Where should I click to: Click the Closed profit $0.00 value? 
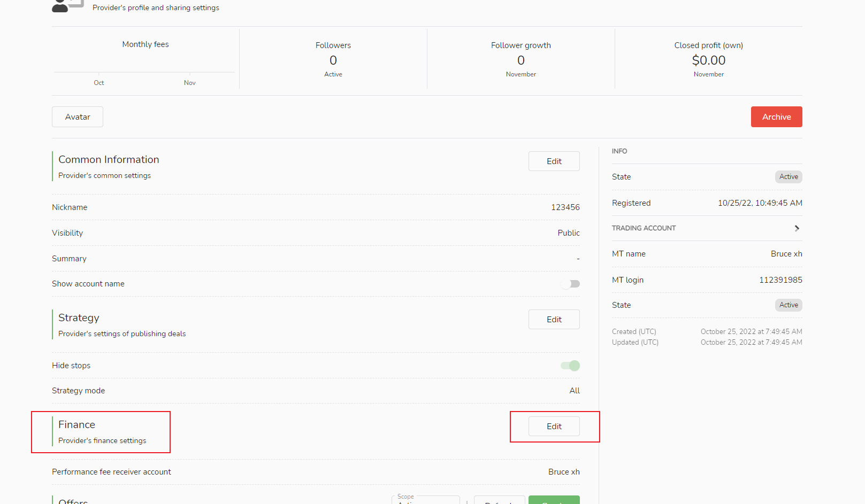(x=708, y=60)
